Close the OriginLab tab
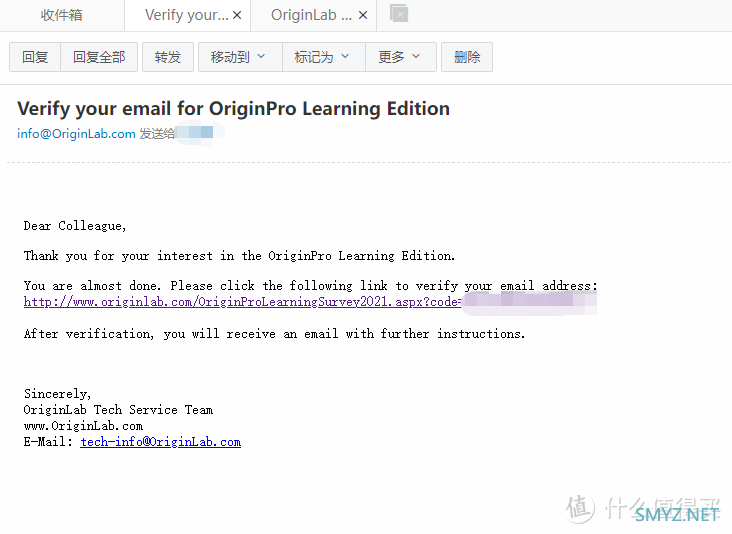The width and height of the screenshot is (732, 534). click(363, 15)
